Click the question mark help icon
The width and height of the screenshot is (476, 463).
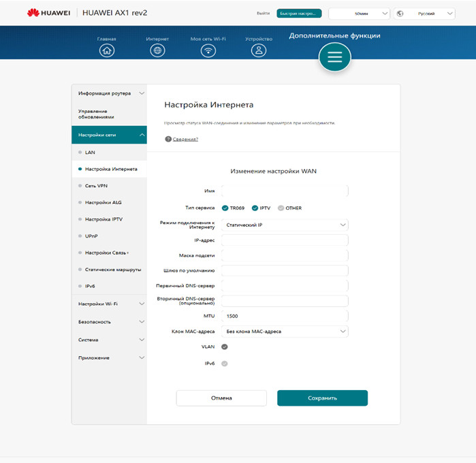[x=168, y=139]
